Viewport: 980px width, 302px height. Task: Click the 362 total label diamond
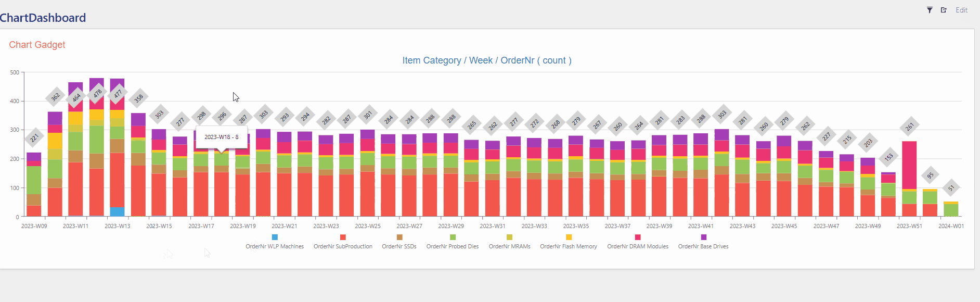[x=55, y=97]
